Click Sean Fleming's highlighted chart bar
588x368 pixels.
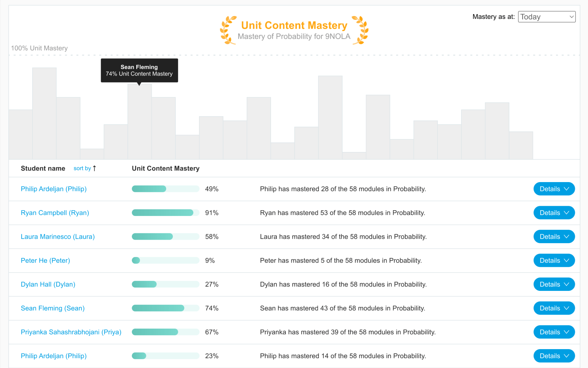pyautogui.click(x=140, y=122)
